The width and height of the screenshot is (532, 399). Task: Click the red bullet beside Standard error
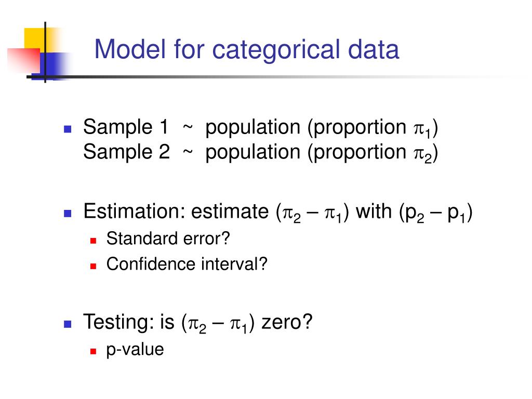(94, 241)
